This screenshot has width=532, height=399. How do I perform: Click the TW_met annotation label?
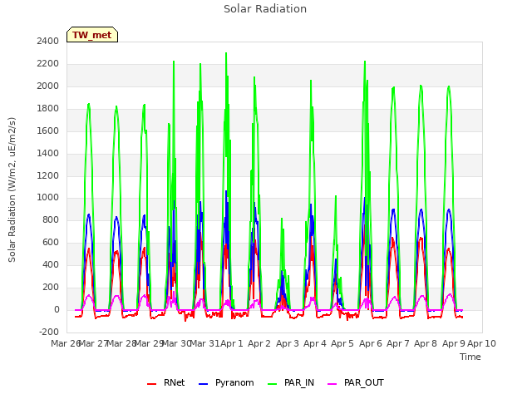92,35
